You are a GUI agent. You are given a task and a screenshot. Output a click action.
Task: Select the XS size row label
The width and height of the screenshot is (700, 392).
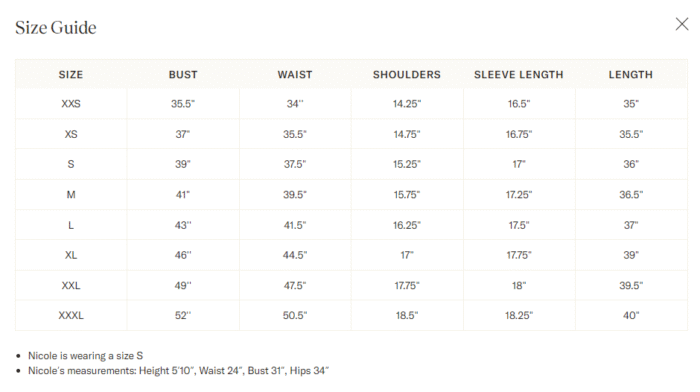[71, 134]
